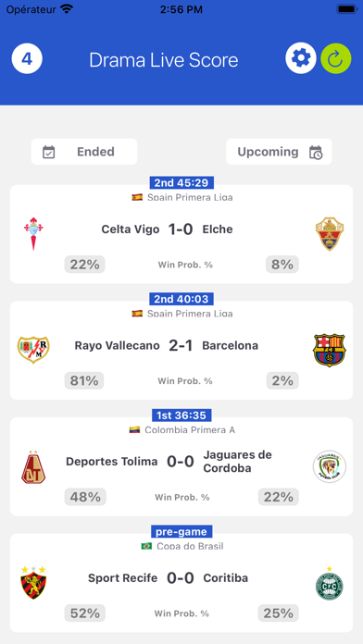The image size is (363, 644).
Task: Tap the number 4 circle badge
Action: 27,58
